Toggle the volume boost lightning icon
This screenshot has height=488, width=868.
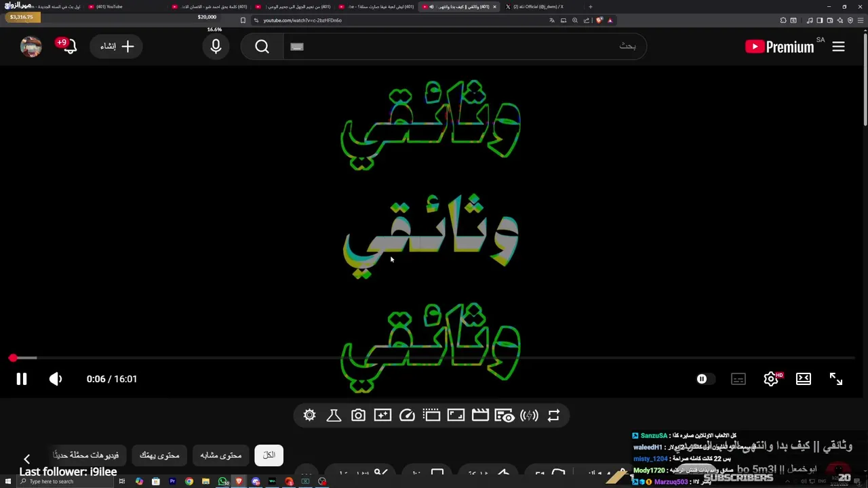coord(529,415)
